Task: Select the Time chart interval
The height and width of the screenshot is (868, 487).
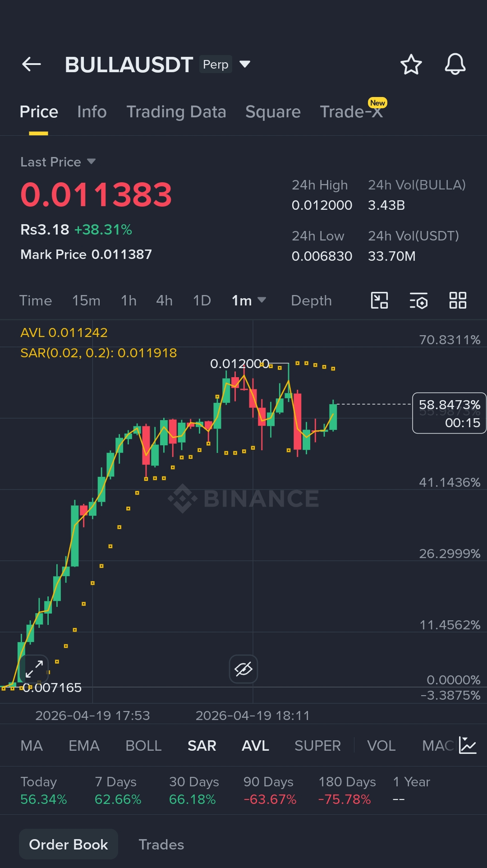Action: (x=36, y=300)
